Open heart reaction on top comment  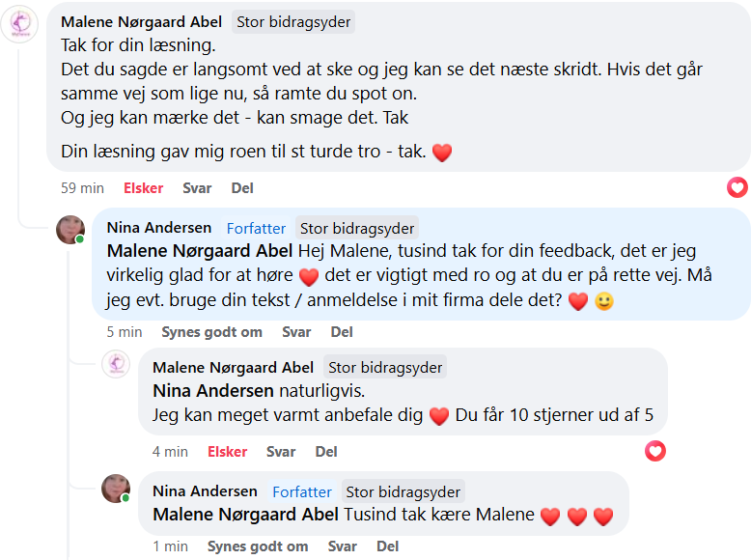[x=737, y=187]
